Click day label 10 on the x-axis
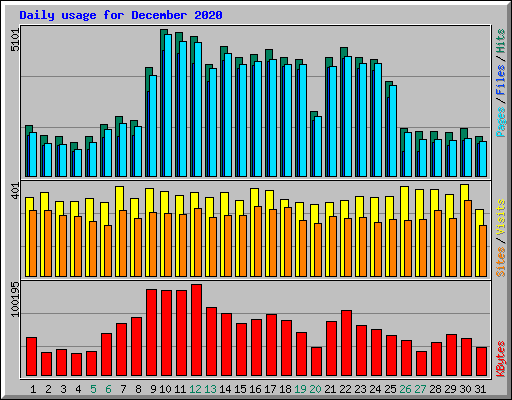This screenshot has height=400, width=512. tap(165, 389)
